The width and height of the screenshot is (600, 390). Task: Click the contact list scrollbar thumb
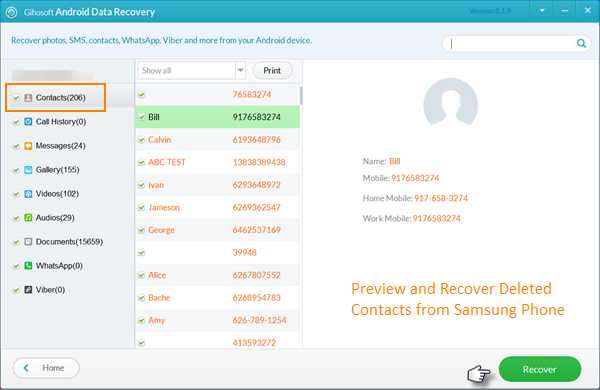pyautogui.click(x=301, y=96)
